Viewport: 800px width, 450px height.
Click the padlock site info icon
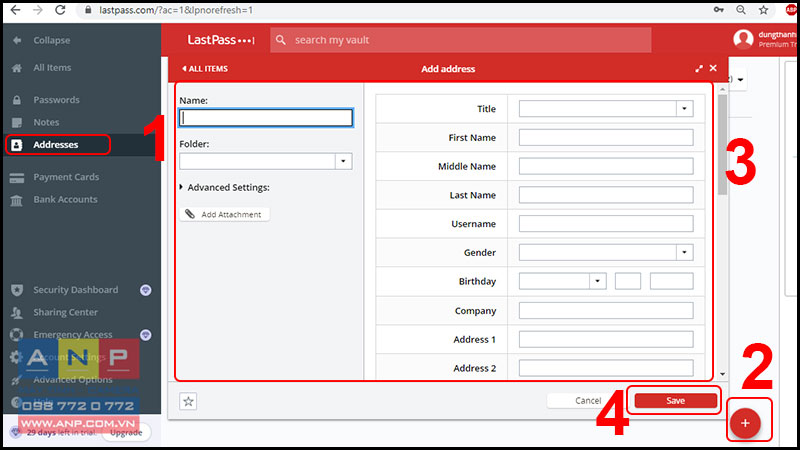click(88, 10)
